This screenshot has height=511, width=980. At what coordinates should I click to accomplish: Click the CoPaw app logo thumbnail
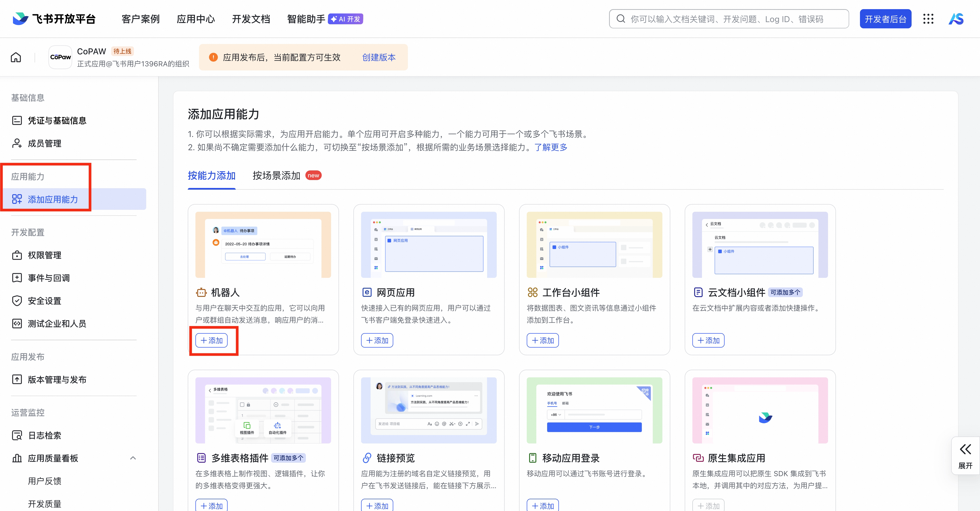[60, 57]
